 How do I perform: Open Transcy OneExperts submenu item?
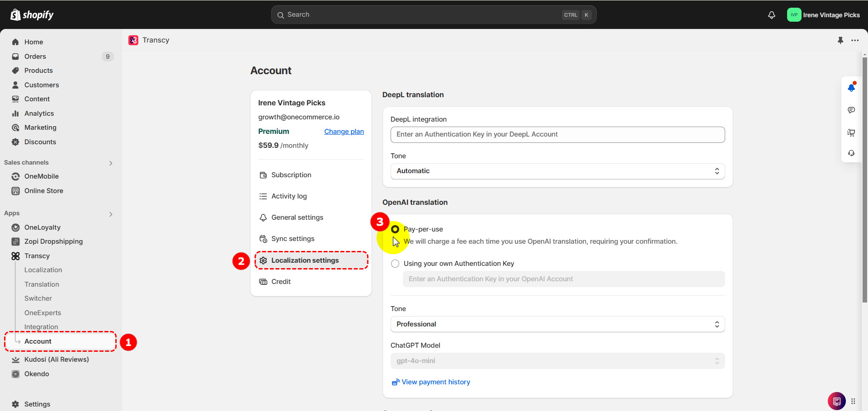pyautogui.click(x=42, y=313)
